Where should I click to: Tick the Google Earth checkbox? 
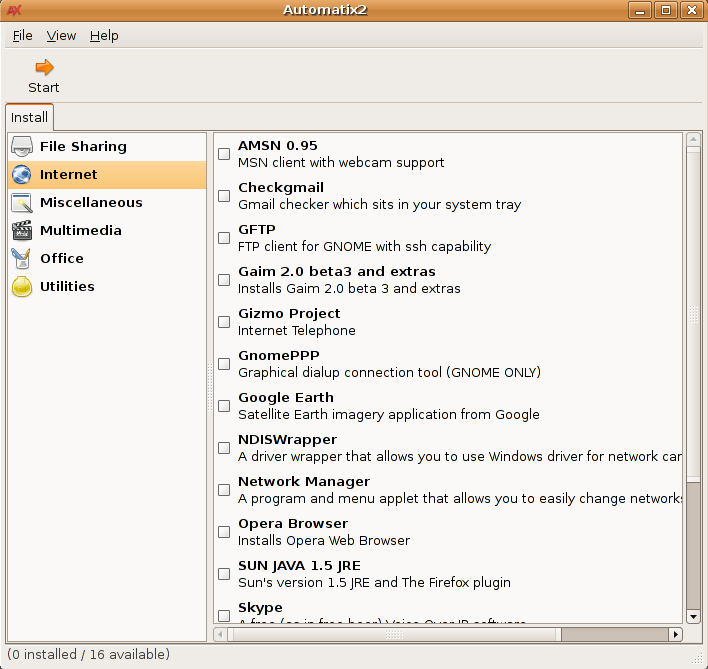tap(224, 406)
